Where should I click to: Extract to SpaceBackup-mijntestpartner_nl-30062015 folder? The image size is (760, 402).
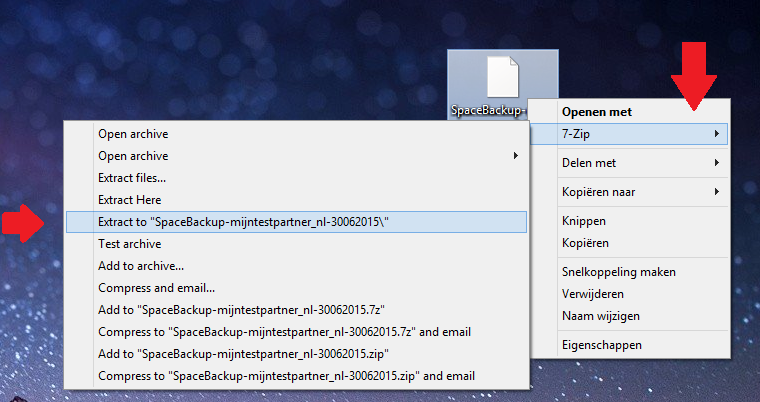point(296,222)
